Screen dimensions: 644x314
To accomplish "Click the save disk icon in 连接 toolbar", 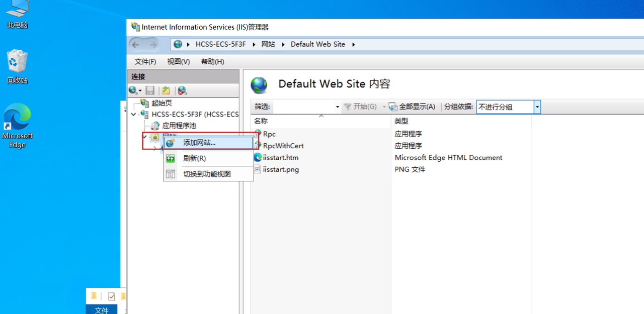I will tap(150, 90).
